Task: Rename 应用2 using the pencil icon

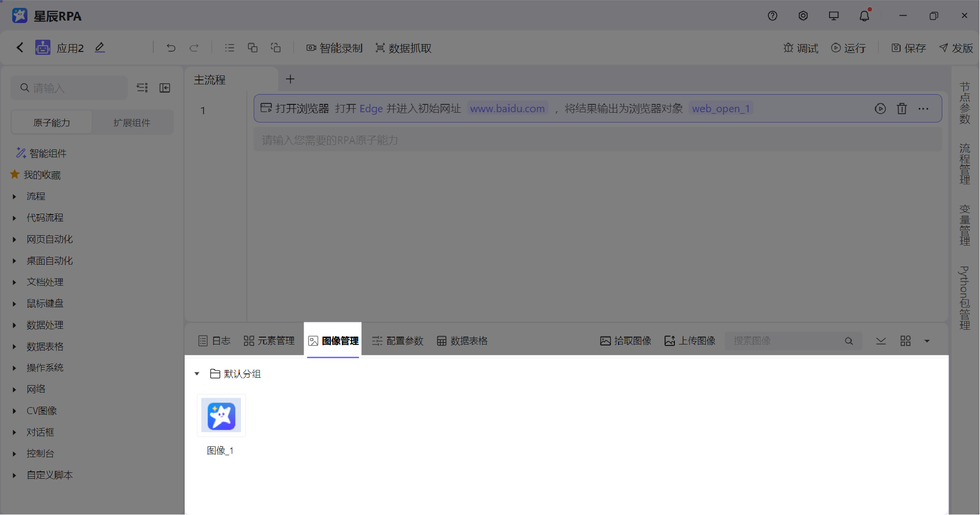Action: coord(99,47)
